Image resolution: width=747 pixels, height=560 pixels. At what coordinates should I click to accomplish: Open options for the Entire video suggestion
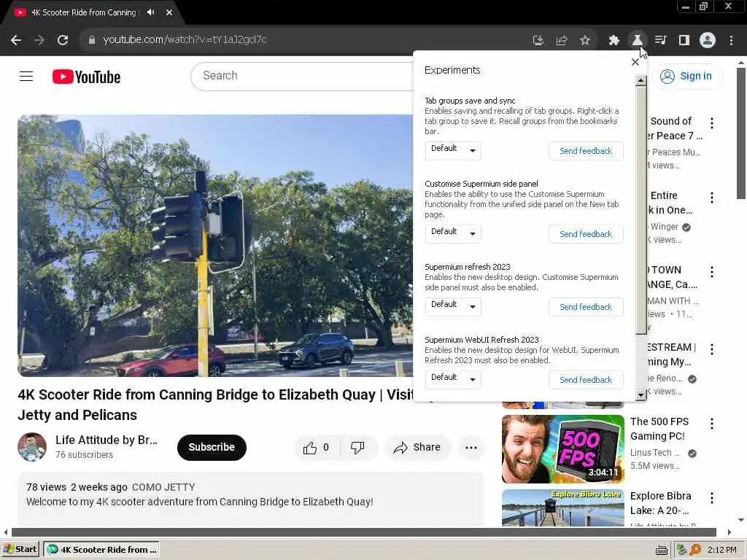coord(712,198)
